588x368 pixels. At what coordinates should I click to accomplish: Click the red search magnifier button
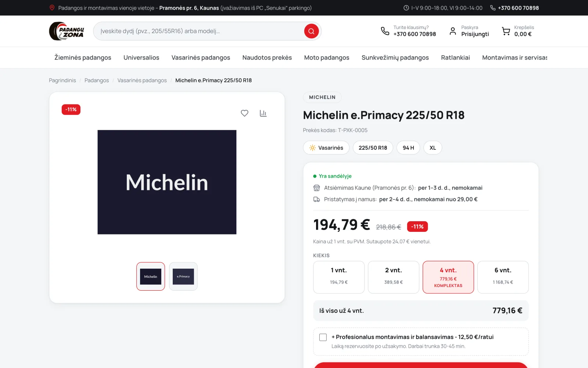tap(311, 31)
